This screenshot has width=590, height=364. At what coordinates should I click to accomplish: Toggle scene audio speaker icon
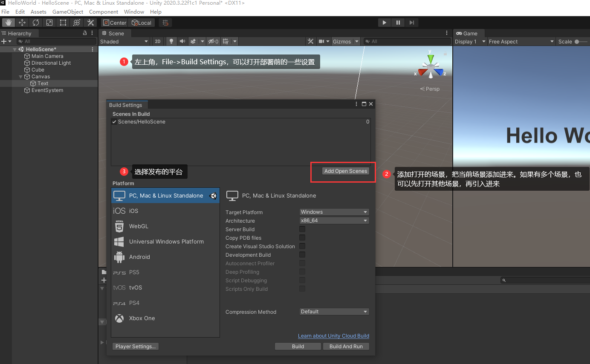[x=182, y=41]
